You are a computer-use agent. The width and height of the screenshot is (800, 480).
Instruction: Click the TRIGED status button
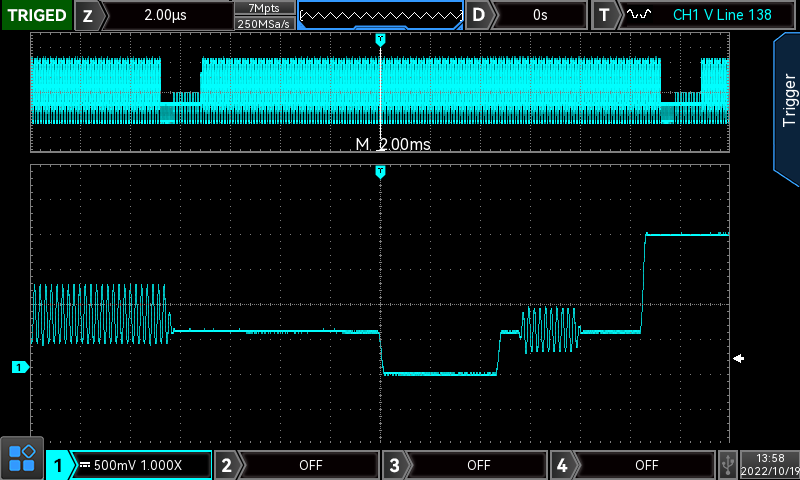coord(36,15)
